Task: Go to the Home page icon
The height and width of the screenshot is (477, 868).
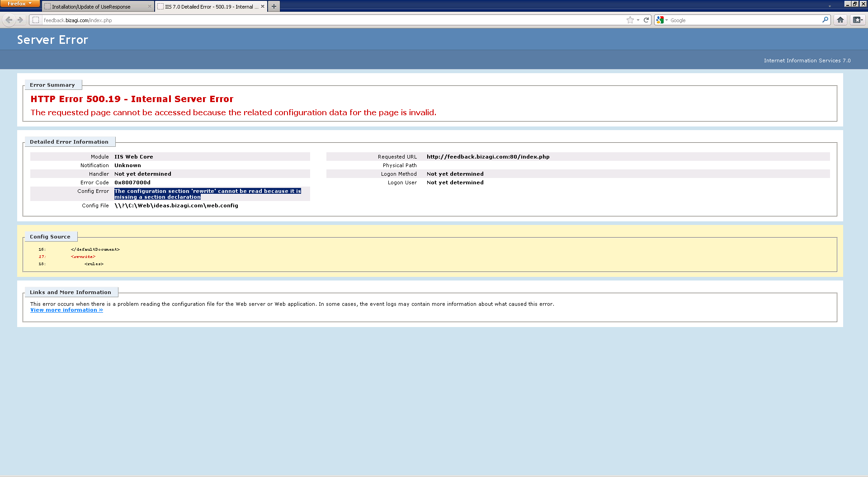Action: pyautogui.click(x=840, y=20)
